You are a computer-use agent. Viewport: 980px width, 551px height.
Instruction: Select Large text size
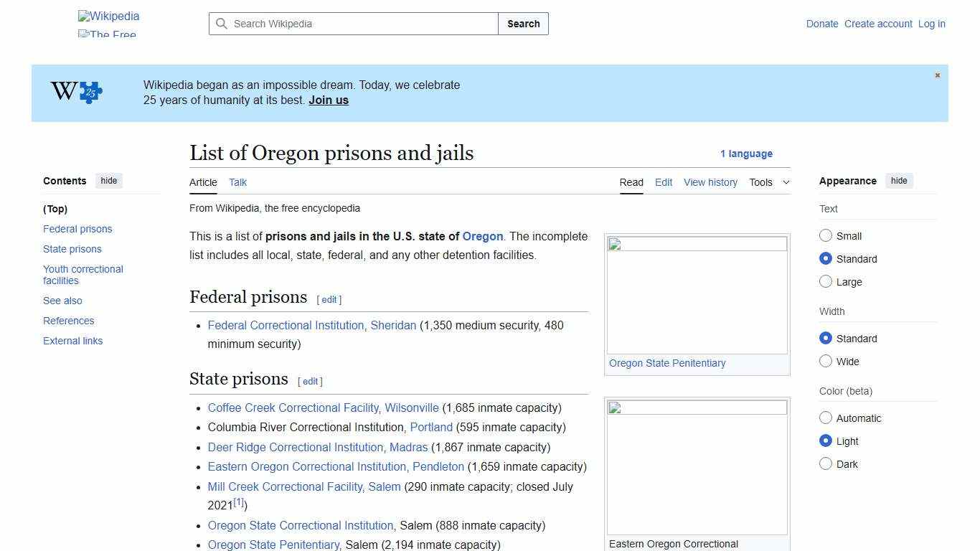click(x=826, y=281)
